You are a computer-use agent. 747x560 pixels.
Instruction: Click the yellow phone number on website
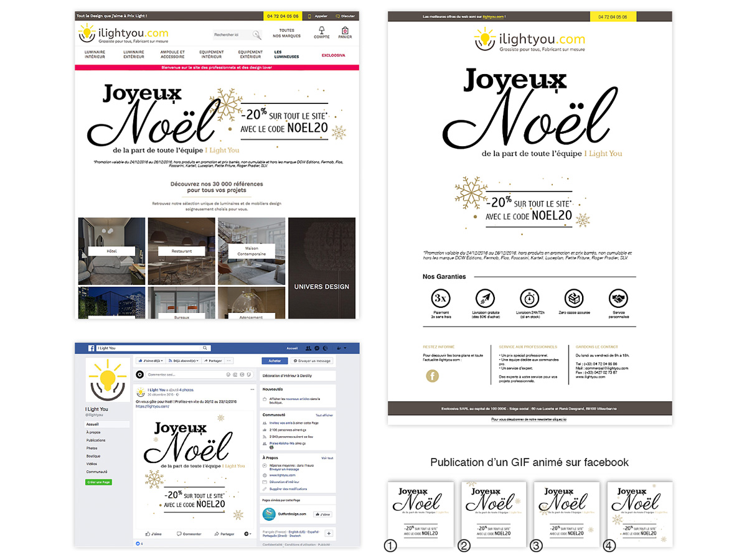(283, 16)
